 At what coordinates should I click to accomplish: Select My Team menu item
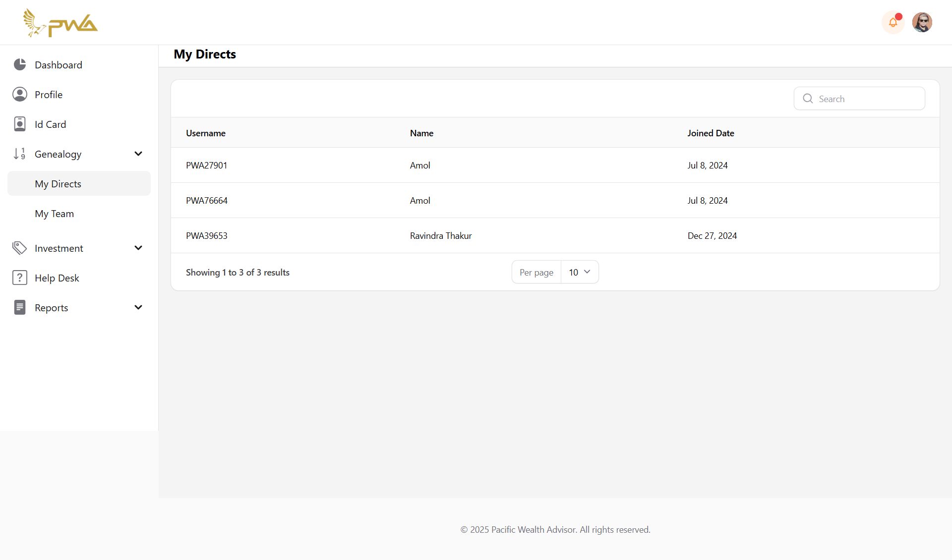pyautogui.click(x=55, y=214)
